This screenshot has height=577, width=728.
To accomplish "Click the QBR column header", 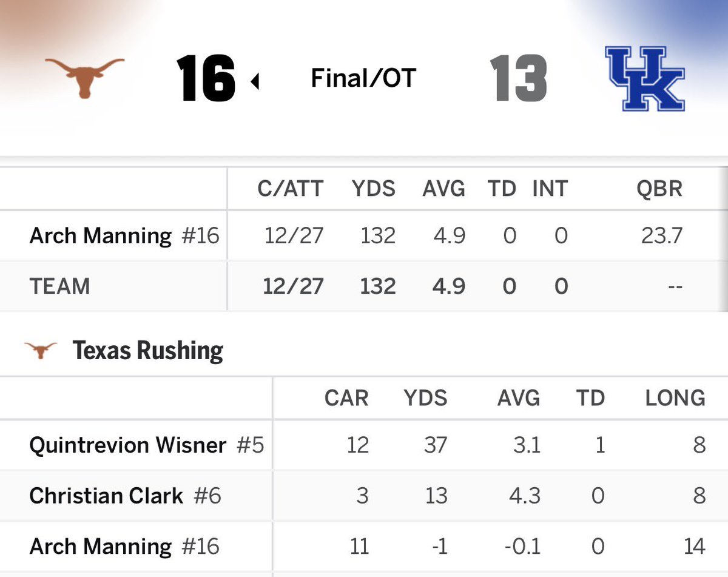I will coord(659,189).
